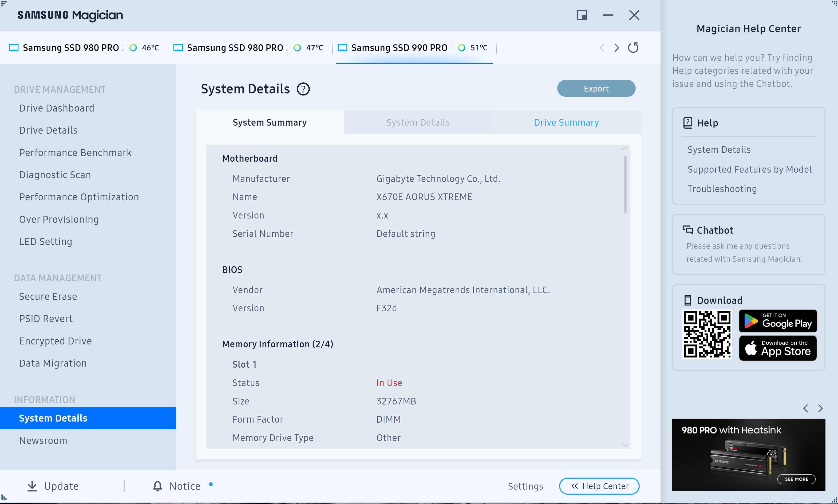Click SEE MORE on the 980 PRO banner
This screenshot has width=838, height=504.
(x=796, y=479)
